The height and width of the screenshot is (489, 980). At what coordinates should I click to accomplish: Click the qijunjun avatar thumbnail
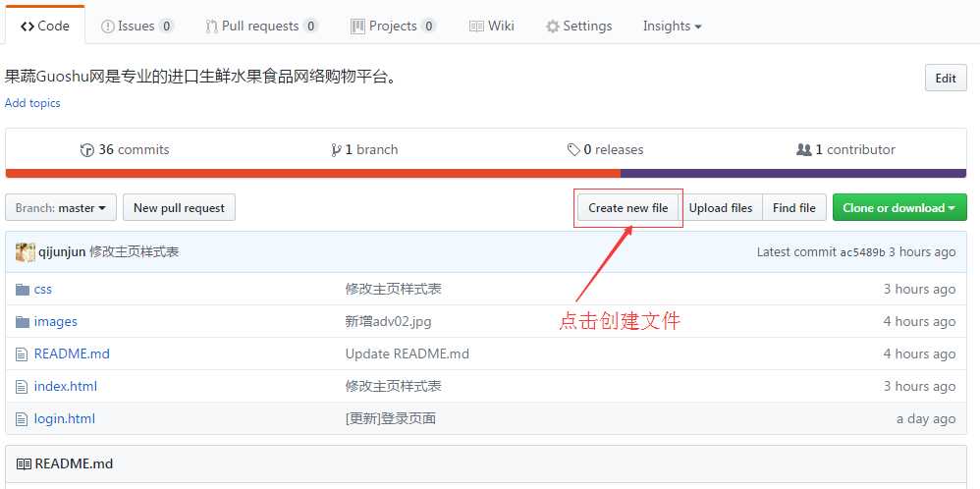[25, 252]
